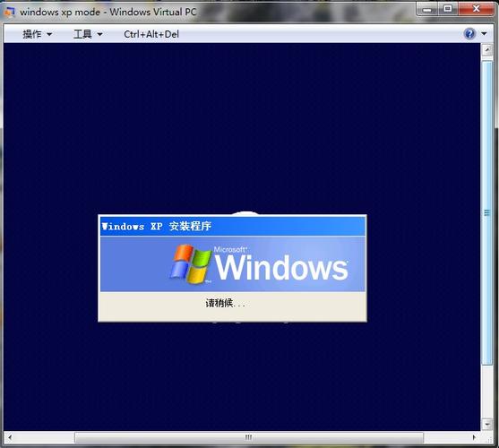Click the horizontal scrollbar left arrow

10,437
